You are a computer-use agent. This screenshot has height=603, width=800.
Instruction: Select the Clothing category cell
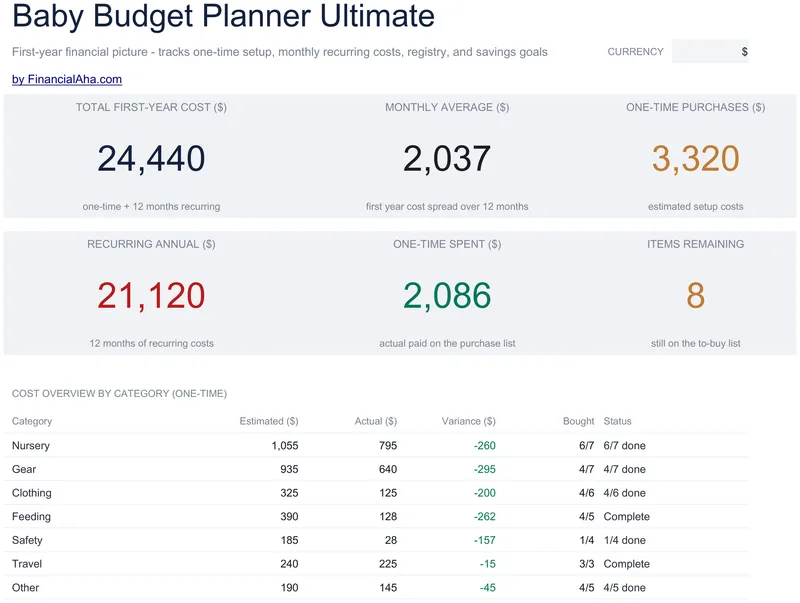point(32,493)
